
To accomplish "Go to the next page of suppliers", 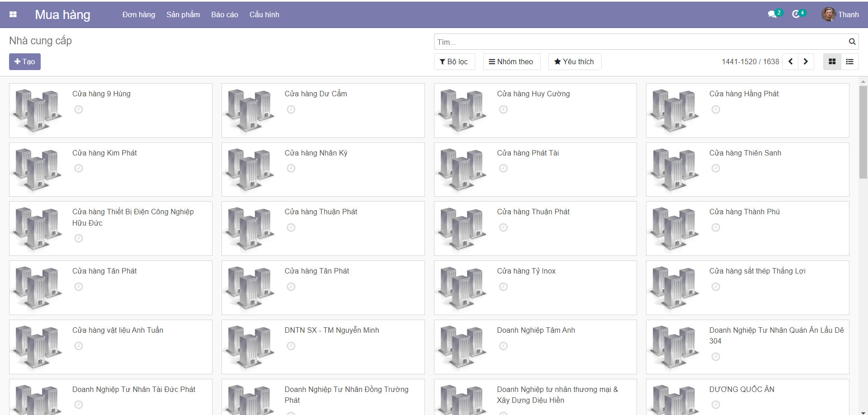I will click(x=806, y=61).
